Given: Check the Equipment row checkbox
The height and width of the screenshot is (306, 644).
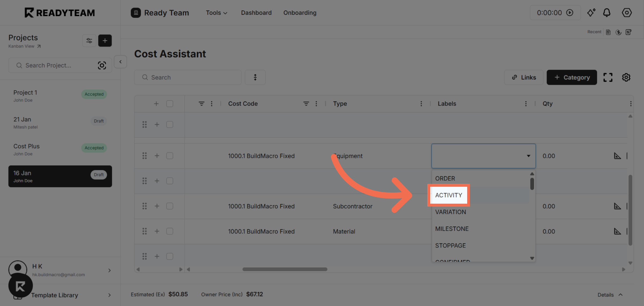Looking at the screenshot, I should click(170, 156).
